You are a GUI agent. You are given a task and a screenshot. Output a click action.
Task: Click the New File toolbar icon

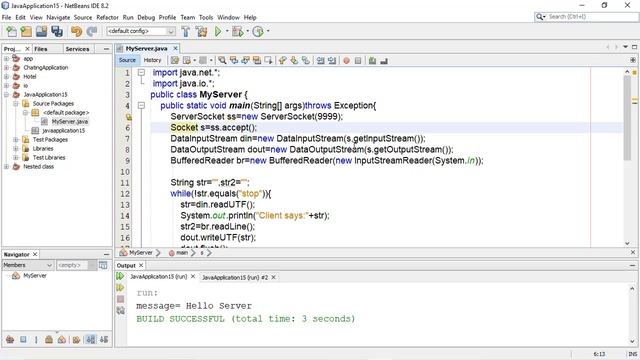11,31
